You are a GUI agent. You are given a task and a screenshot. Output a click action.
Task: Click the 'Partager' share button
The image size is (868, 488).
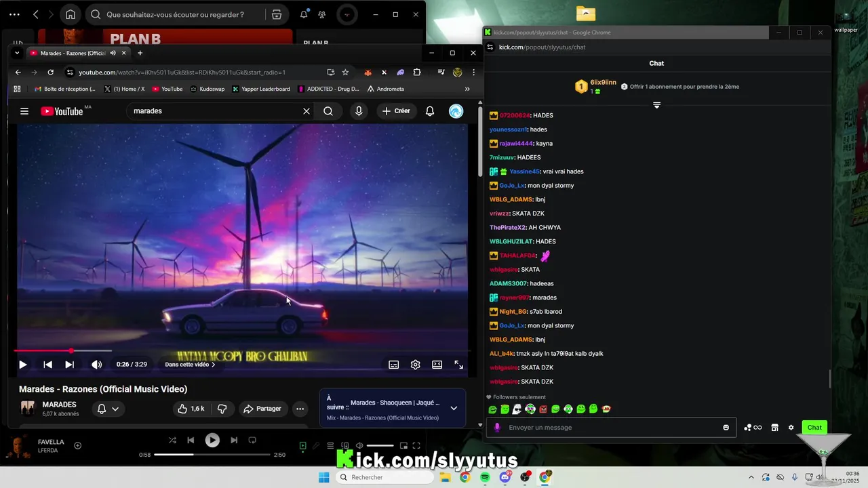tap(262, 409)
